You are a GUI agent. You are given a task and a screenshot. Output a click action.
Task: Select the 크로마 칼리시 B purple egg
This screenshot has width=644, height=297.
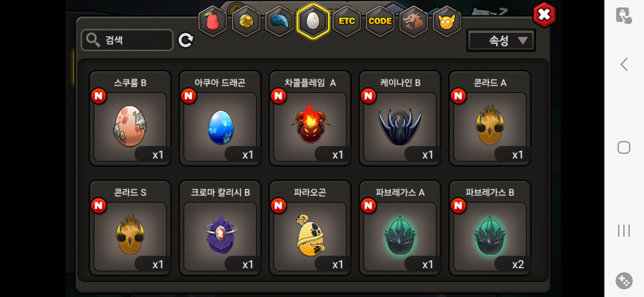(220, 228)
